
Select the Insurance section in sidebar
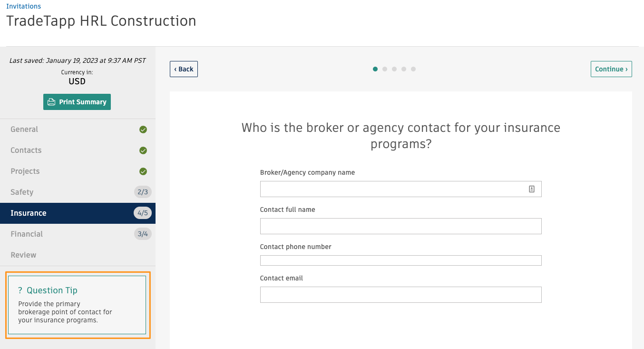tap(78, 213)
